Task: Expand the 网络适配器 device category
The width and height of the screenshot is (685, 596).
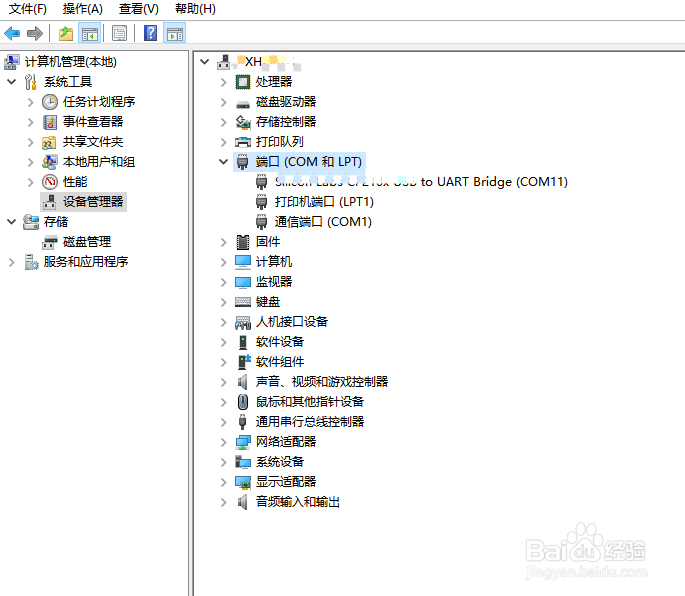Action: click(223, 442)
